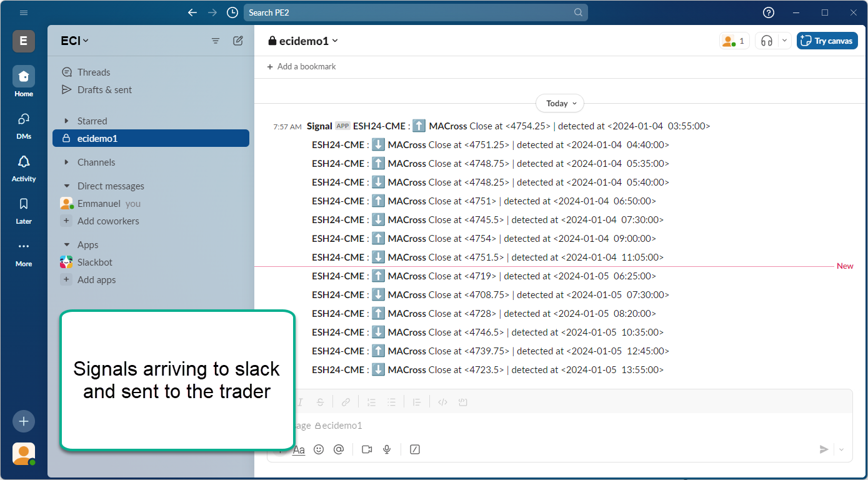Image resolution: width=868 pixels, height=480 pixels.
Task: Open the ECI workspace dropdown
Action: click(74, 41)
